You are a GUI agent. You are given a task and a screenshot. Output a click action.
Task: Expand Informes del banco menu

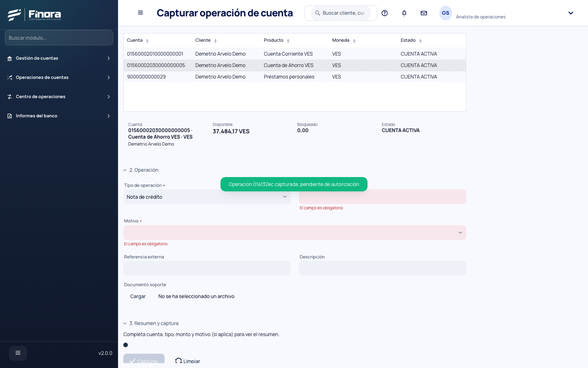(x=59, y=116)
